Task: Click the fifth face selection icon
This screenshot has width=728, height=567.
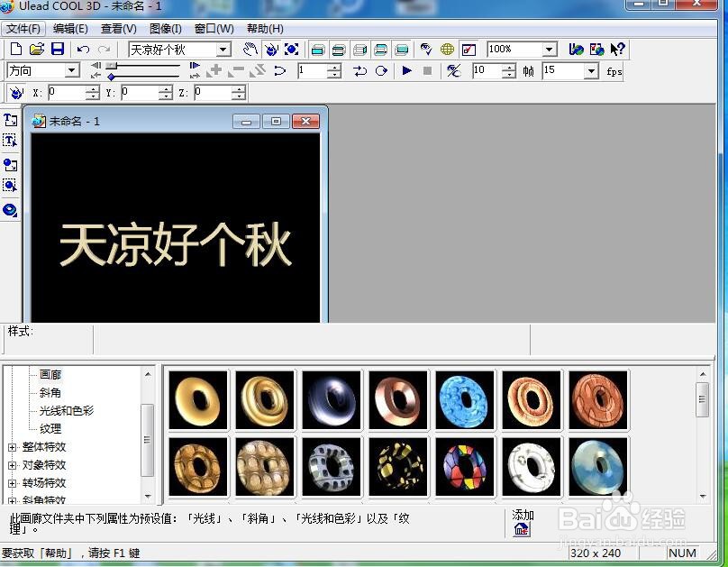Action: coord(402,50)
